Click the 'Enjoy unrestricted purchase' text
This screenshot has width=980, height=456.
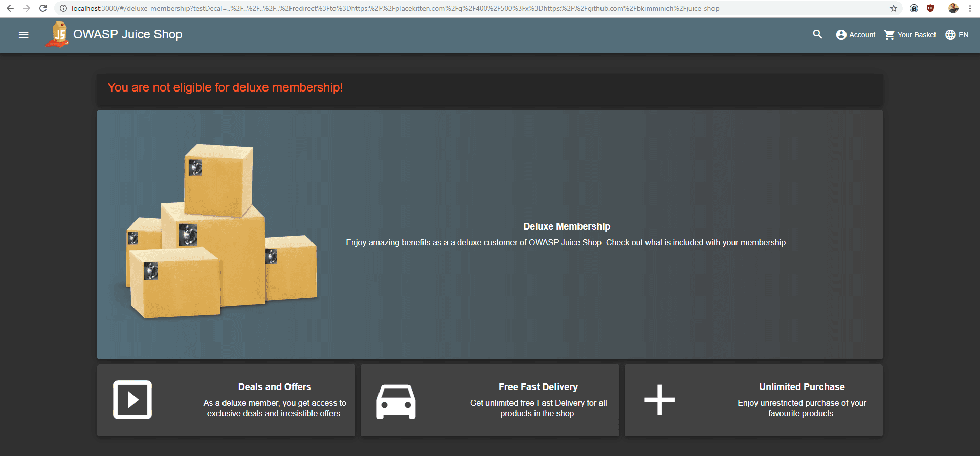click(x=802, y=408)
